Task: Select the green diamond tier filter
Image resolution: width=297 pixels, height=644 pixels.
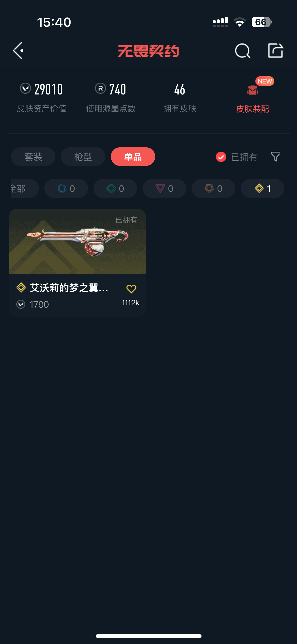Action: coord(115,188)
